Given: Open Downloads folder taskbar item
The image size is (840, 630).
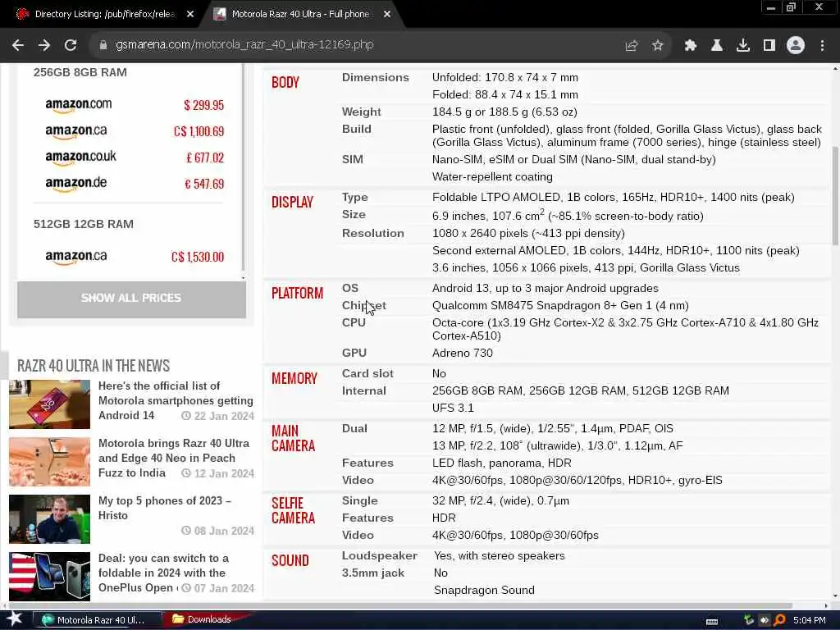Looking at the screenshot, I should click(x=203, y=619).
